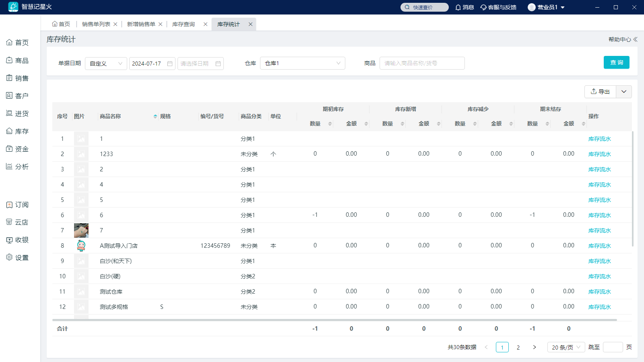Image resolution: width=644 pixels, height=362 pixels.
Task: Open 首页 in the left sidebar
Action: pos(17,43)
